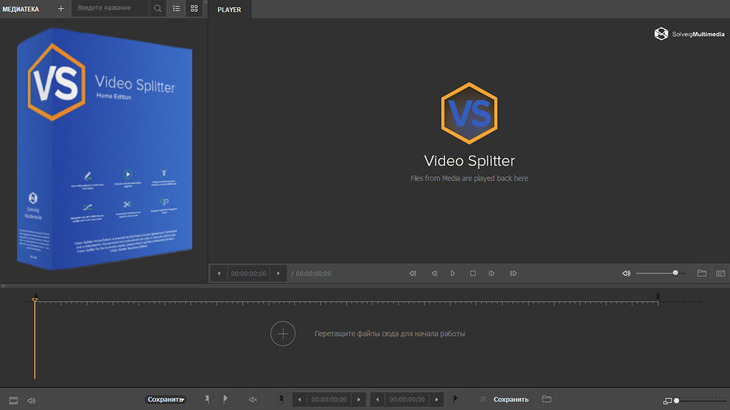The width and height of the screenshot is (730, 410).
Task: Click the fragment start time field
Action: coord(329,399)
